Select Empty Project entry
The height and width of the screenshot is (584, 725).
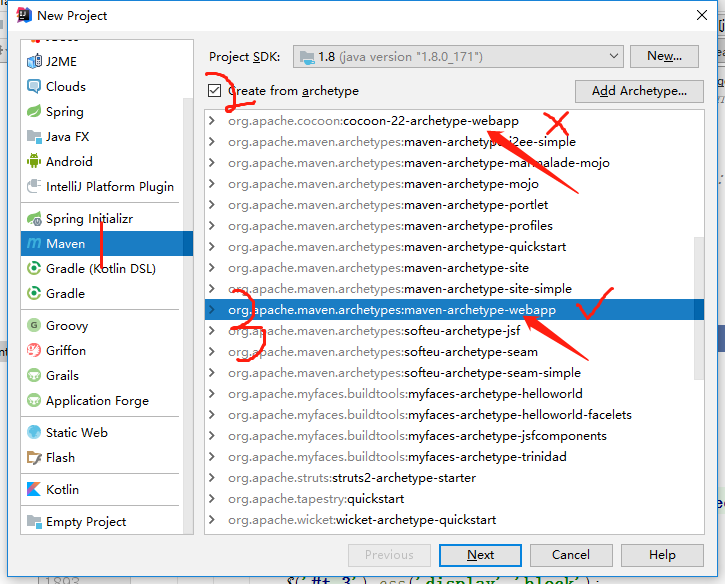(86, 522)
